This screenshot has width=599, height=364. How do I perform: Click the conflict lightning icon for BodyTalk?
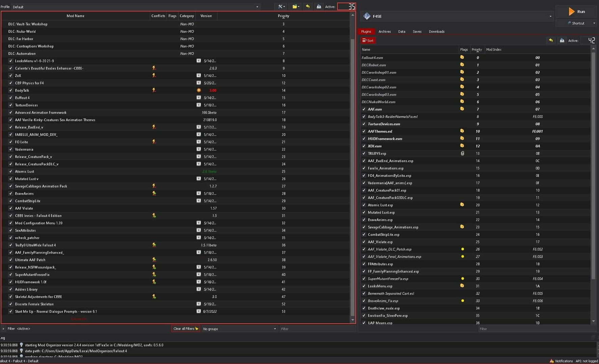[x=154, y=90]
